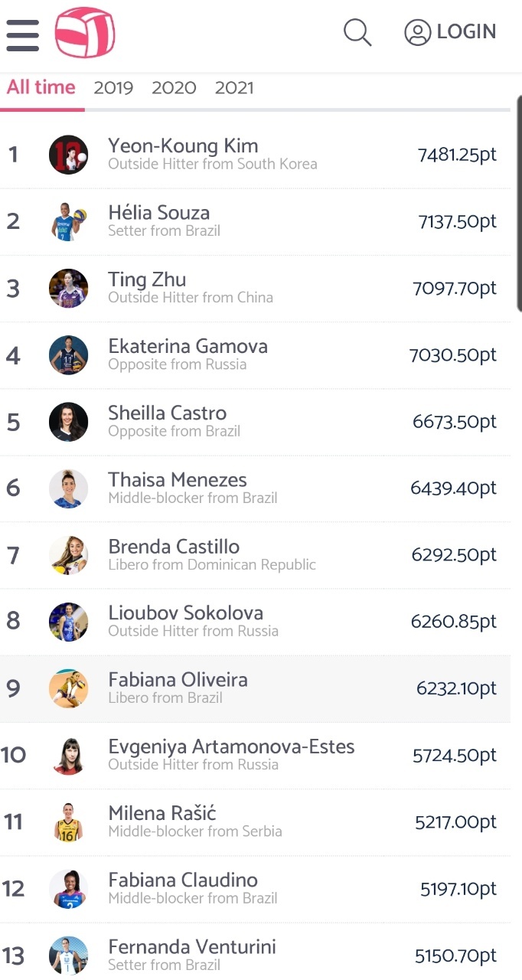Click the pink volleyball logo

click(x=84, y=33)
